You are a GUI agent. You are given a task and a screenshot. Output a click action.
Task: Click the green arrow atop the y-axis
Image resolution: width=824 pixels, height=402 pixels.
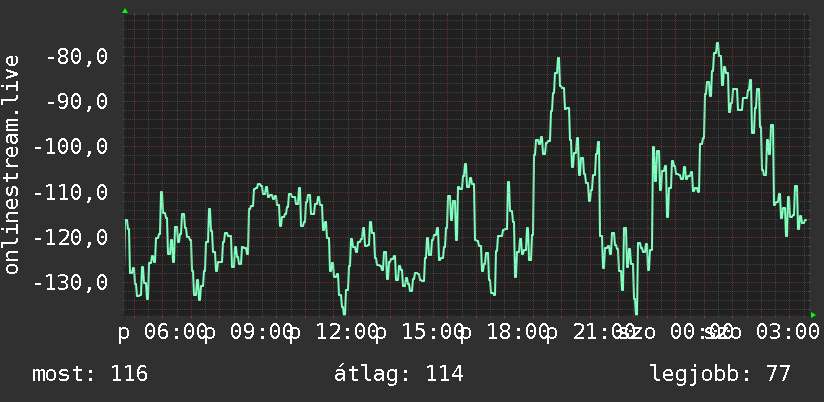(x=125, y=11)
